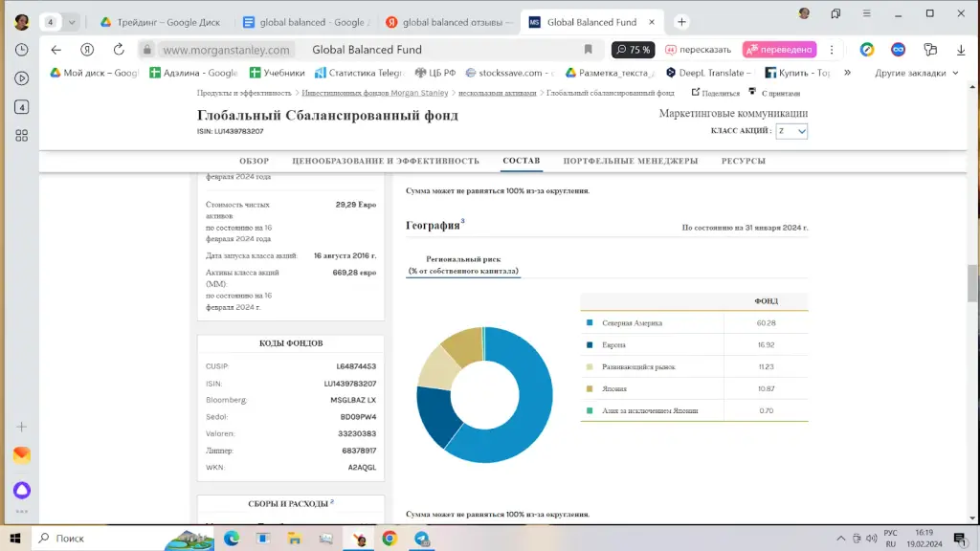
Task: Open the downloads arrow icon
Action: [961, 50]
